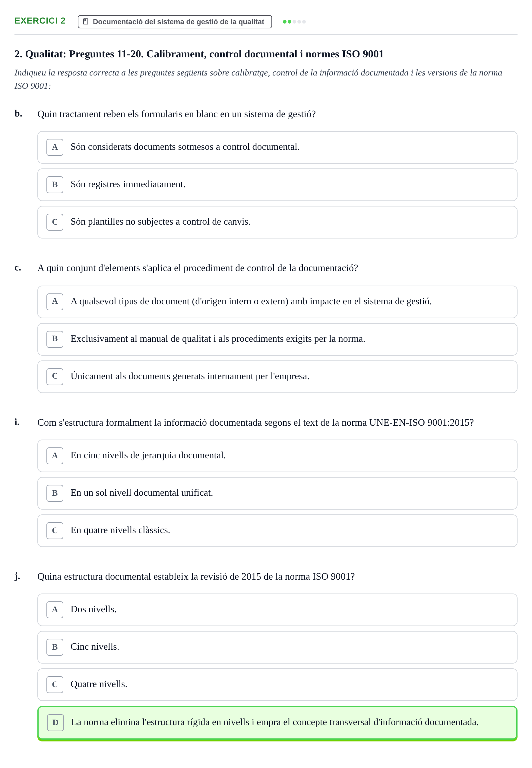532x768 pixels.
Task: Select 'En cinc nivells de jerarquia documental'
Action: click(x=277, y=455)
